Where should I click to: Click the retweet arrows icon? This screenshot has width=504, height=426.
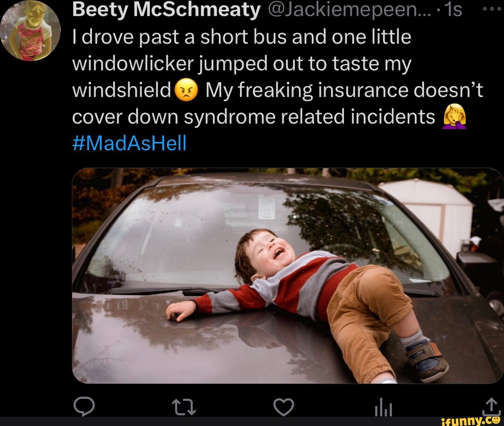click(183, 407)
